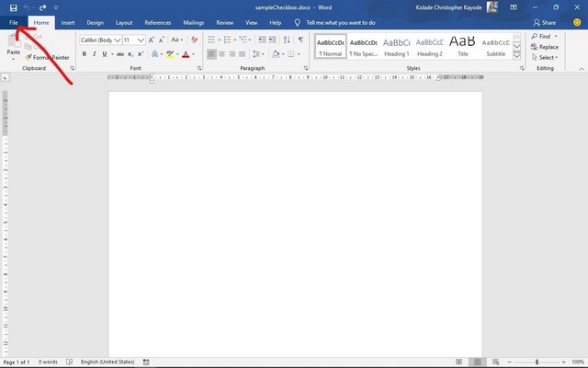Screen dimensions: 588x368
Task: Toggle Bold formatting
Action: (84, 54)
